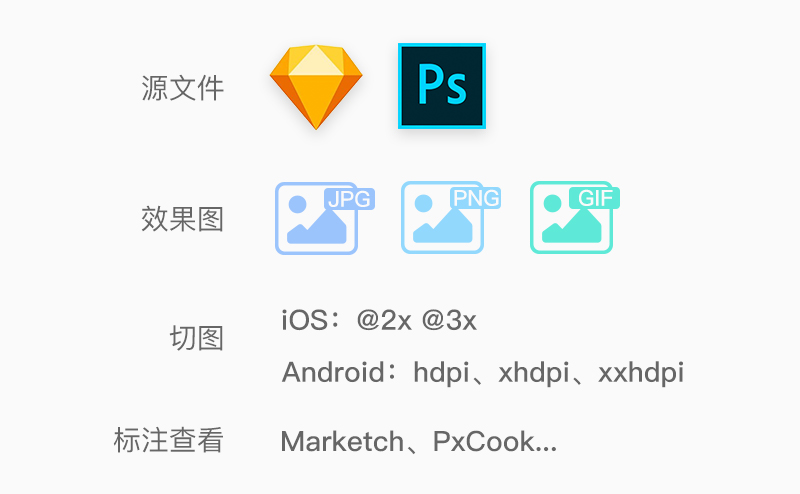Select the green GIF image icon

click(575, 217)
